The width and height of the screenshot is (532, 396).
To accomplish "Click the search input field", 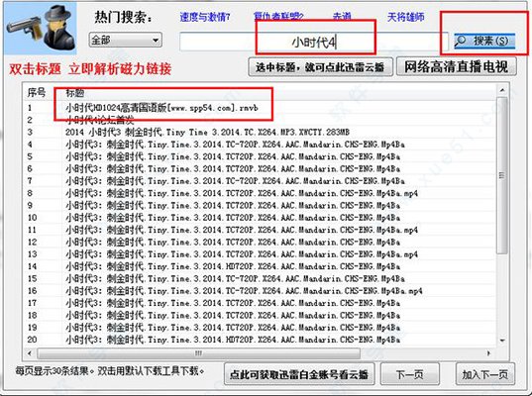I will point(314,42).
